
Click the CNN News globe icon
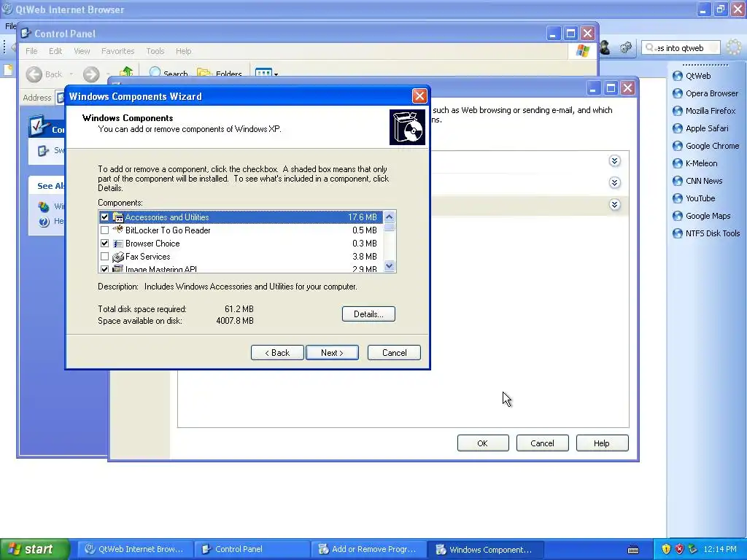point(678,181)
